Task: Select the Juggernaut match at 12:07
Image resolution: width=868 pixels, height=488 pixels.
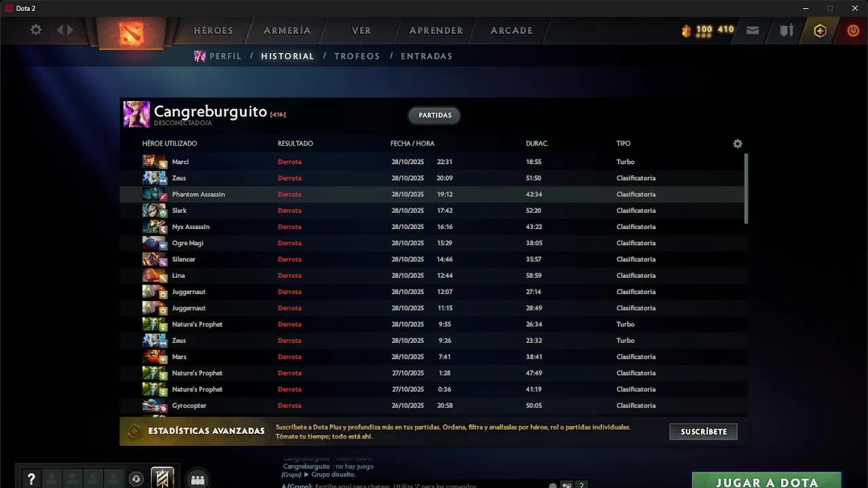Action: (433, 292)
